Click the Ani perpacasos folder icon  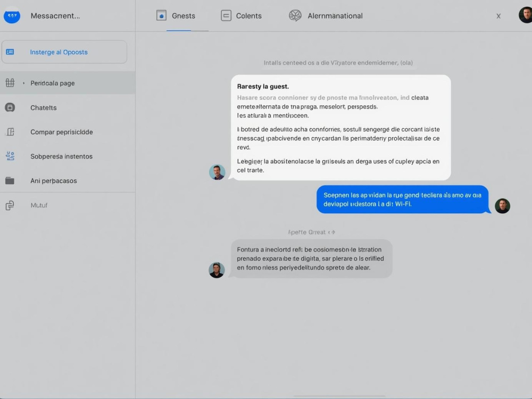[10, 180]
